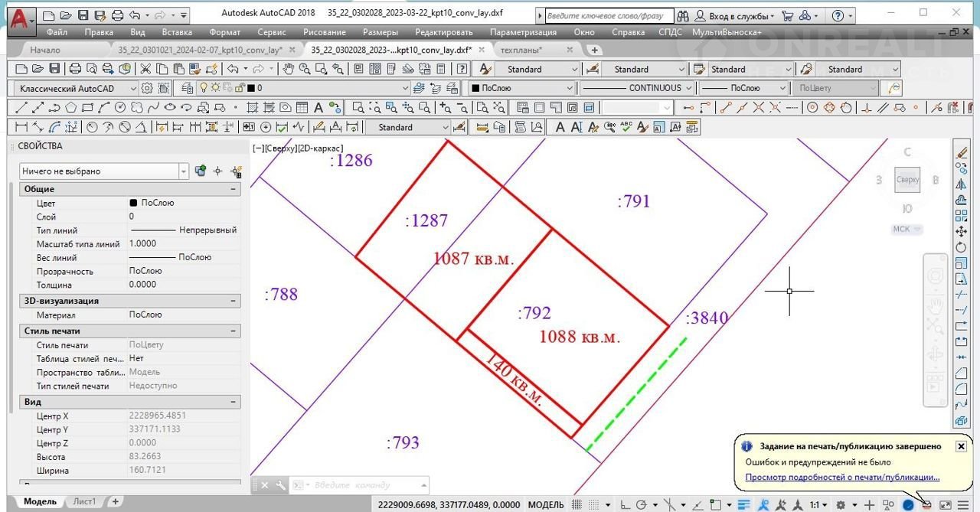This screenshot has width=980, height=512.
Task: Toggle ortho mode in the status bar
Action: (x=626, y=505)
